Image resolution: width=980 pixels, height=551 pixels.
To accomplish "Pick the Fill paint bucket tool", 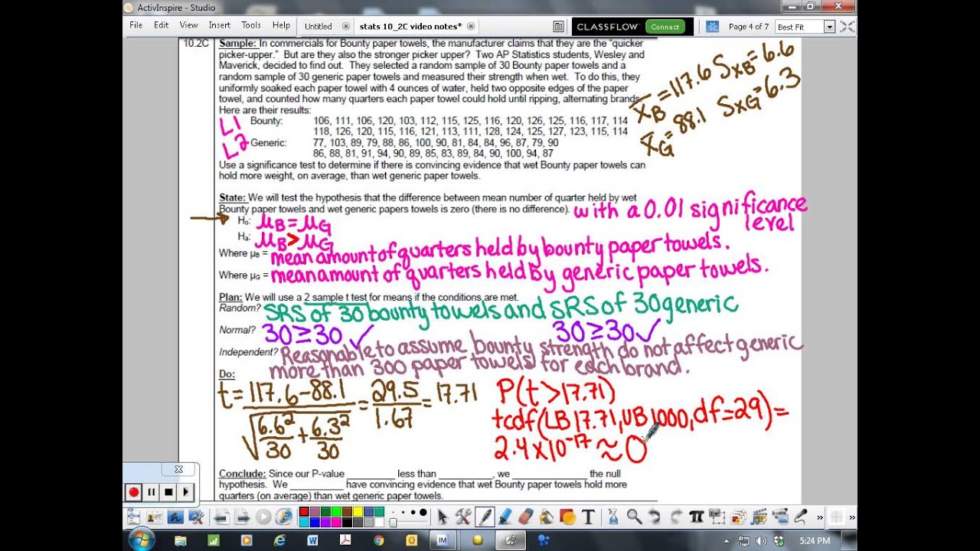I will click(x=546, y=517).
